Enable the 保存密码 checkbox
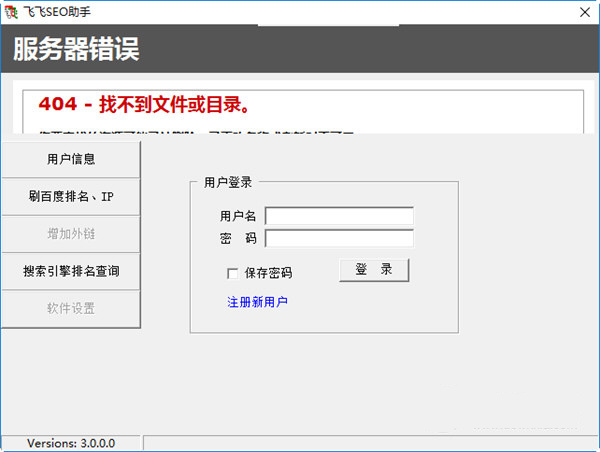Viewport: 600px width, 452px height. click(x=233, y=273)
